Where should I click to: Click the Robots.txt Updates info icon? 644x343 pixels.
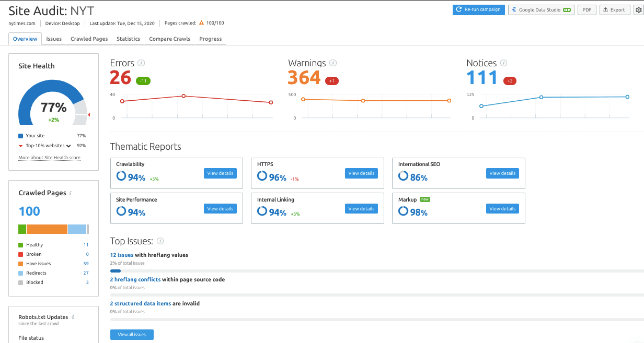[x=73, y=317]
